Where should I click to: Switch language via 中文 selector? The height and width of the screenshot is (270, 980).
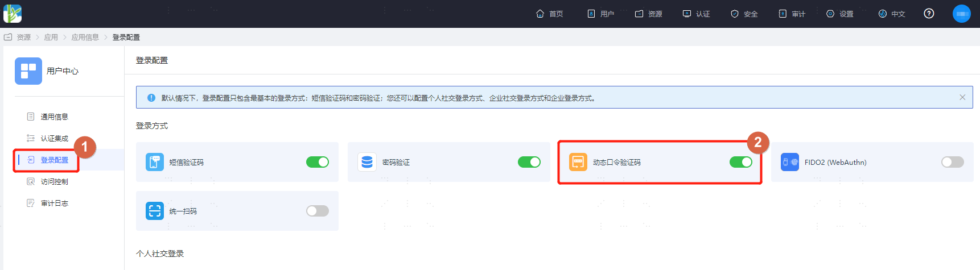click(892, 14)
